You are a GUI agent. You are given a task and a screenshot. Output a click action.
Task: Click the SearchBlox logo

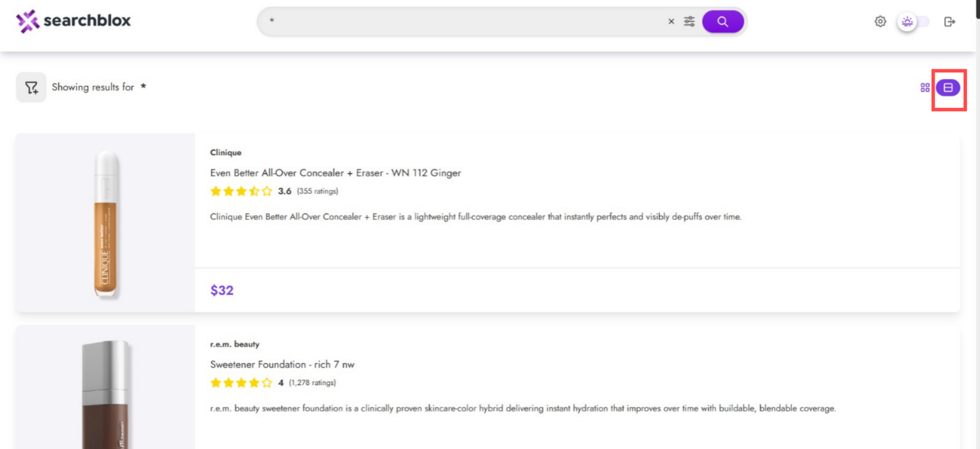click(74, 21)
